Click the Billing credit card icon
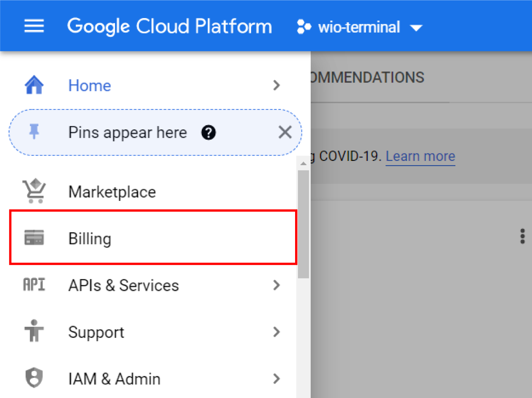The image size is (532, 398). tap(34, 237)
